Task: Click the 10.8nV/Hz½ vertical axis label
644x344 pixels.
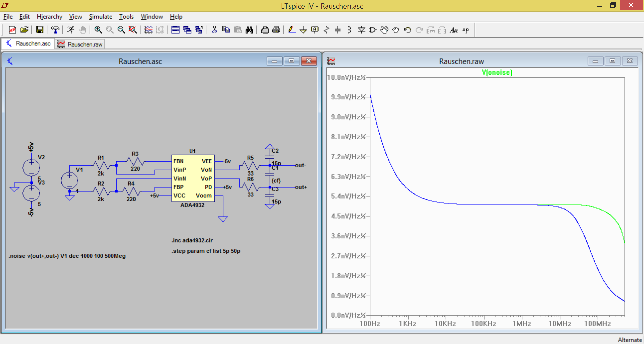Action: (346, 77)
